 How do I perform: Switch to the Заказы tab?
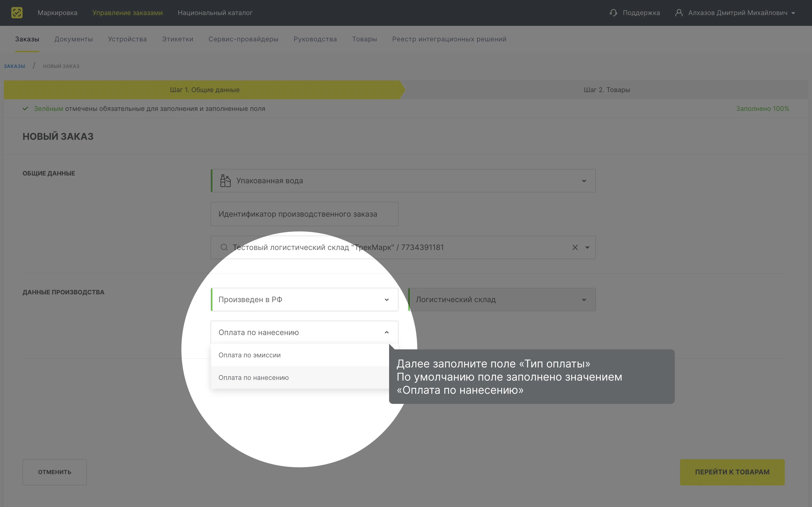(27, 39)
